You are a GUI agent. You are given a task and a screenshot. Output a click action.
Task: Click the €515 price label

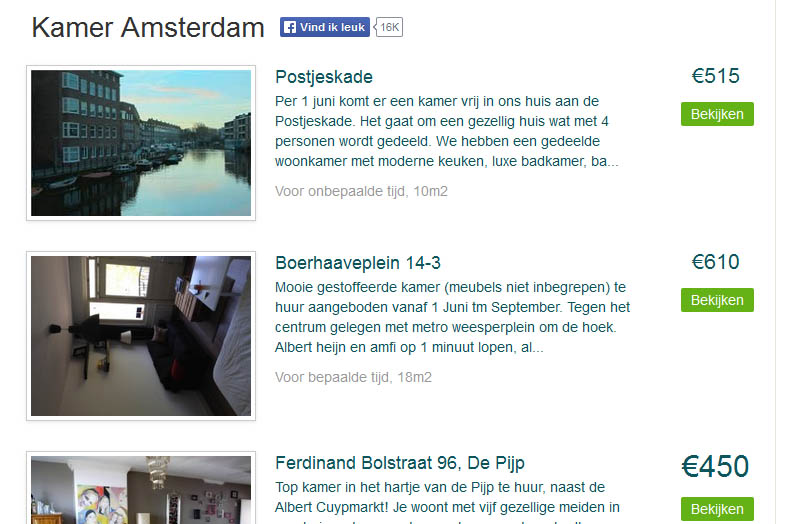point(716,76)
